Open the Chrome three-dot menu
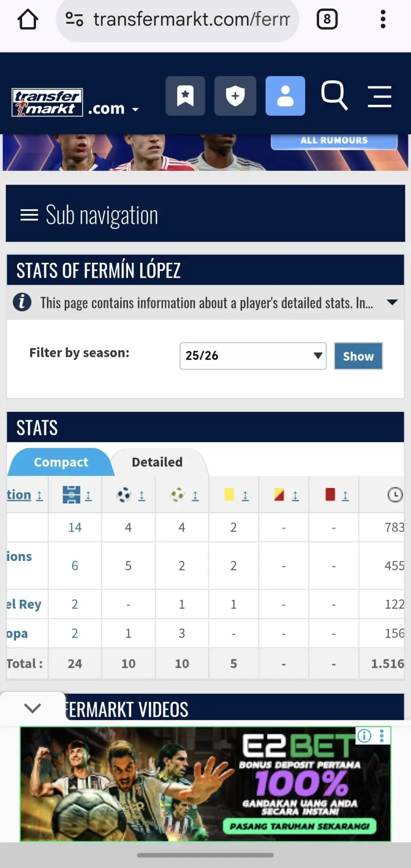 click(383, 20)
